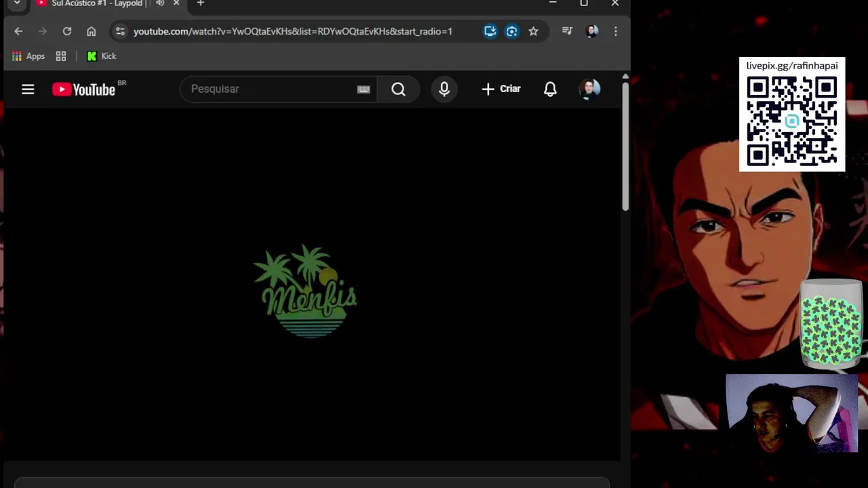Screen dimensions: 868x488
Task: Click the livepix QR code
Action: tap(792, 121)
